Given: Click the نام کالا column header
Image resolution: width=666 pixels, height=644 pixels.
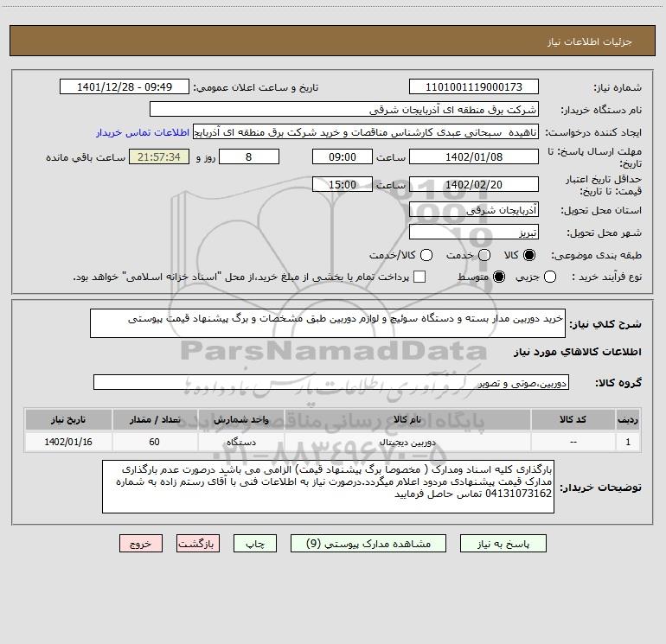Looking at the screenshot, I should pyautogui.click(x=407, y=419).
